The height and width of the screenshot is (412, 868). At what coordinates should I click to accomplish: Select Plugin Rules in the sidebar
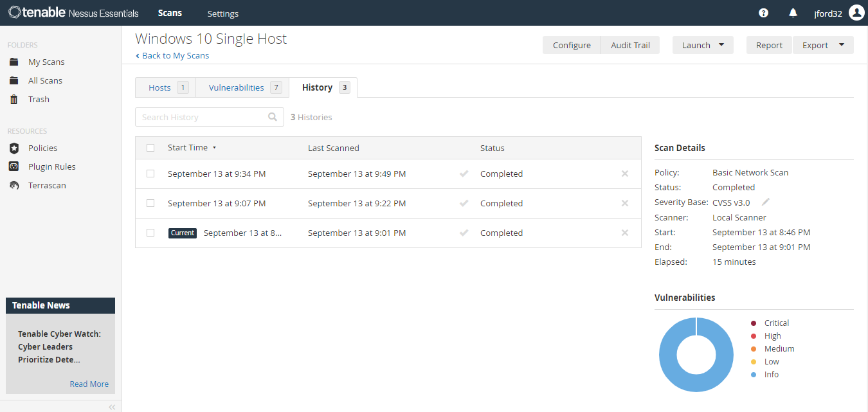51,166
